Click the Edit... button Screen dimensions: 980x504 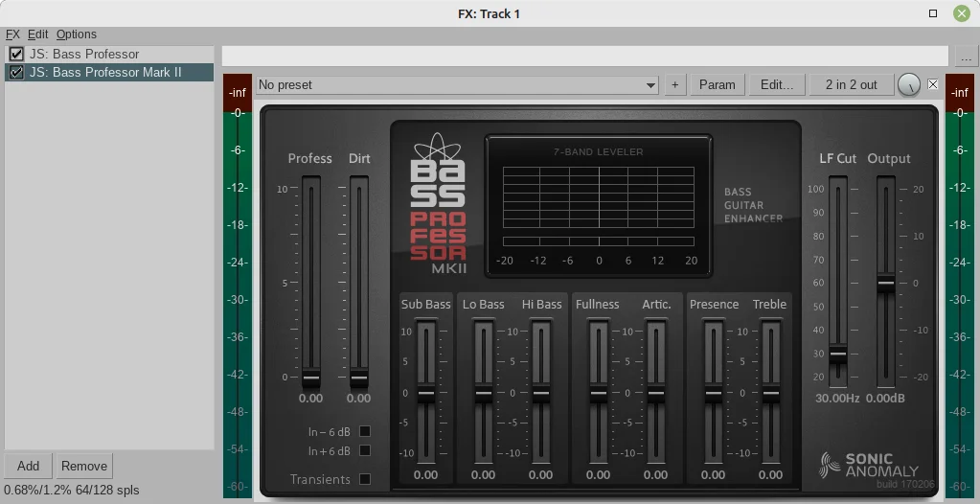click(777, 85)
